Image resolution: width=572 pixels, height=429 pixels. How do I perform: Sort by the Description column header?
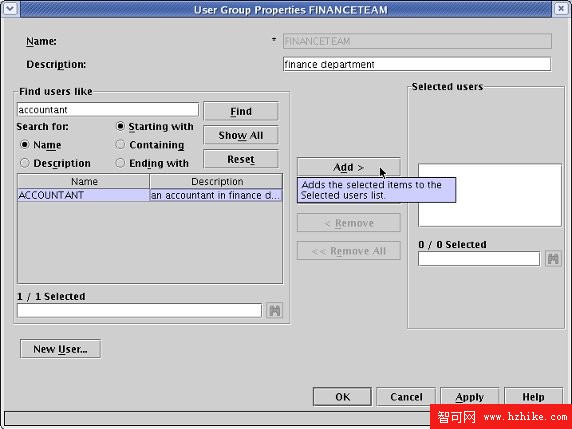(x=216, y=181)
